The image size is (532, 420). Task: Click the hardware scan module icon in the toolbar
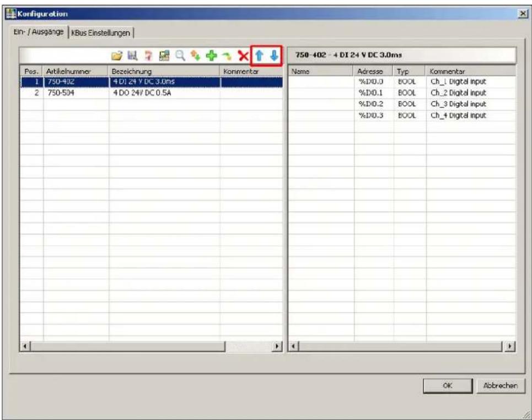[164, 56]
